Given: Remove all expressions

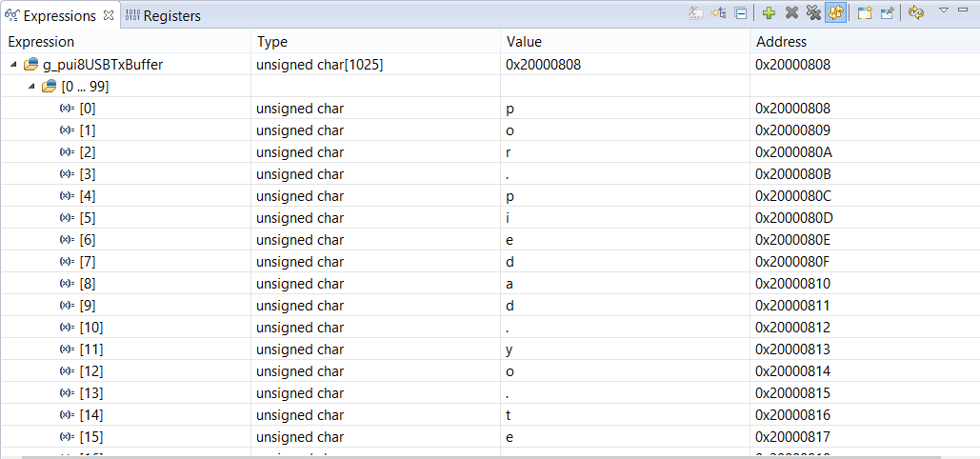Looking at the screenshot, I should (x=812, y=13).
